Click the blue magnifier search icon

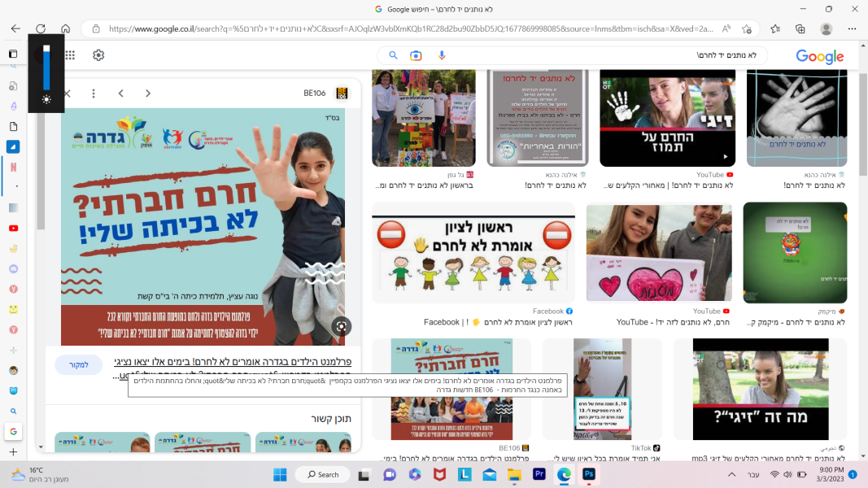393,55
